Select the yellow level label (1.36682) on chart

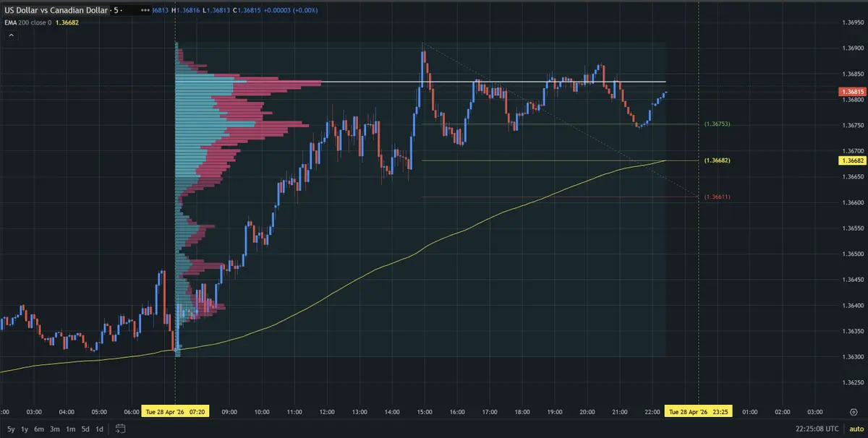tap(717, 160)
